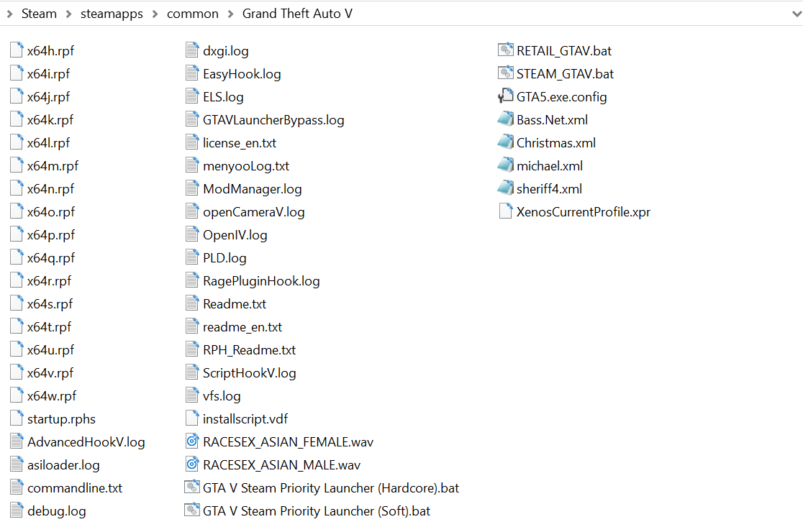Click file name x64m.rpf
Viewport: 803px width, 532px height.
pos(53,166)
